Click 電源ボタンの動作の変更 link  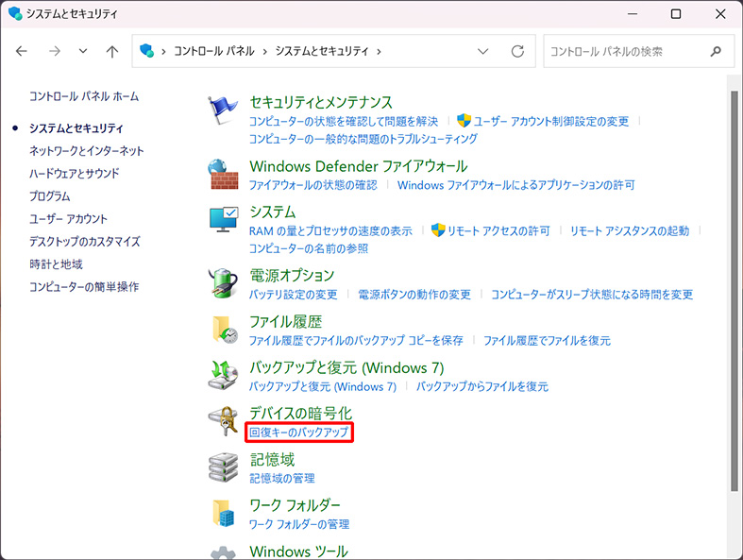pyautogui.click(x=414, y=295)
